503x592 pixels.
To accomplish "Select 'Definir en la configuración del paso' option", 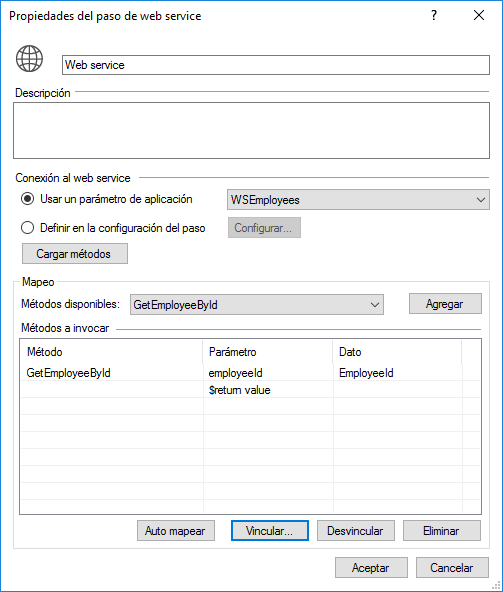I will (x=28, y=228).
